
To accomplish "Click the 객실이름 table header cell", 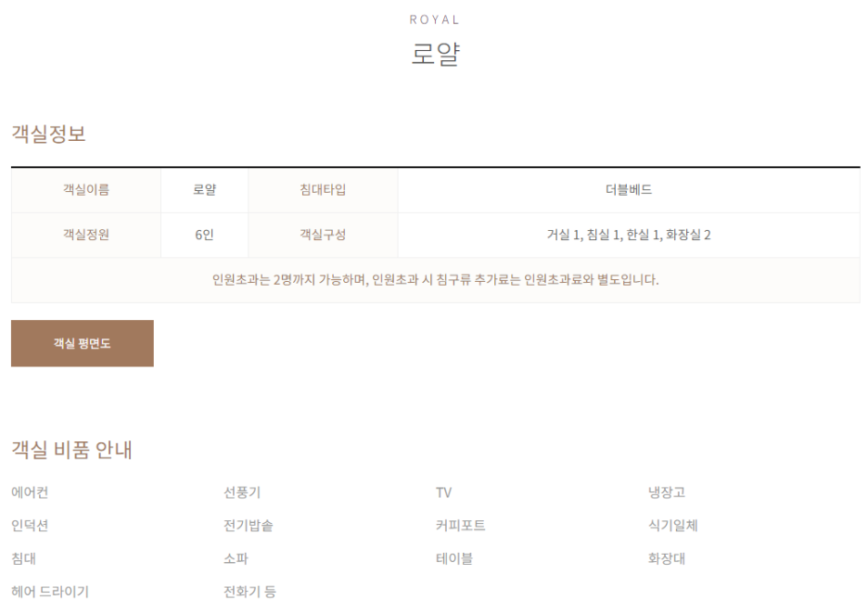I will [x=86, y=190].
